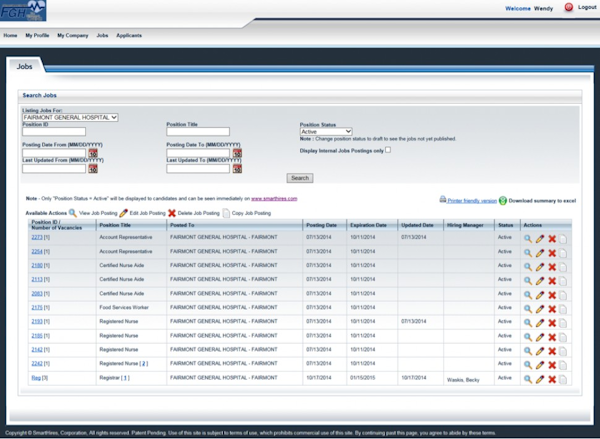Screen dimensions: 600x439
Task: Open job posting ID 2273 link
Action: tap(35, 239)
